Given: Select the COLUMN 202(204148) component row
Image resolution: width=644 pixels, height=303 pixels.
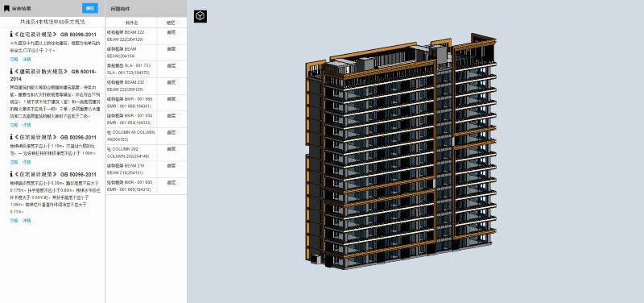Looking at the screenshot, I should tap(147, 152).
